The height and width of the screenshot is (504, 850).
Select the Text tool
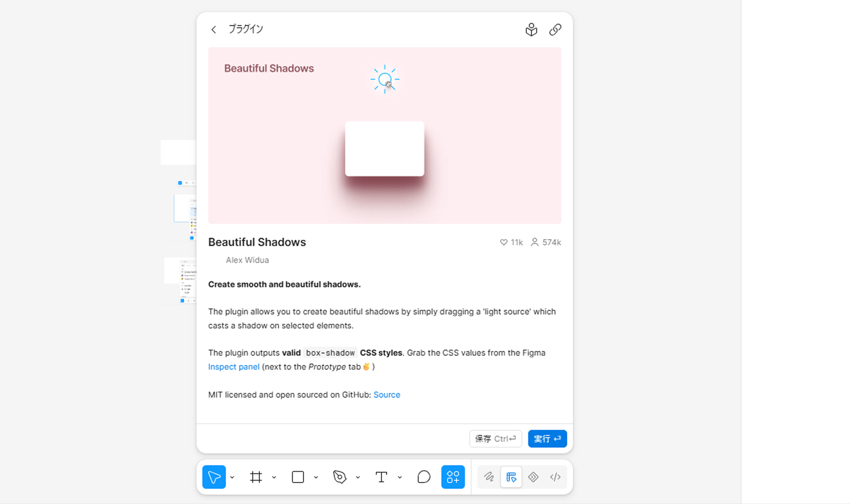click(381, 477)
